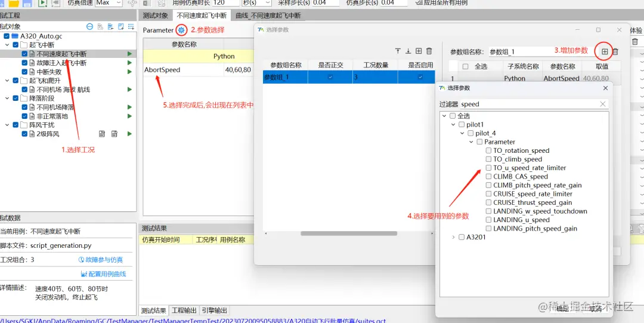Close the inner 选择参数 filter dialog
644x323 pixels.
coord(605,88)
